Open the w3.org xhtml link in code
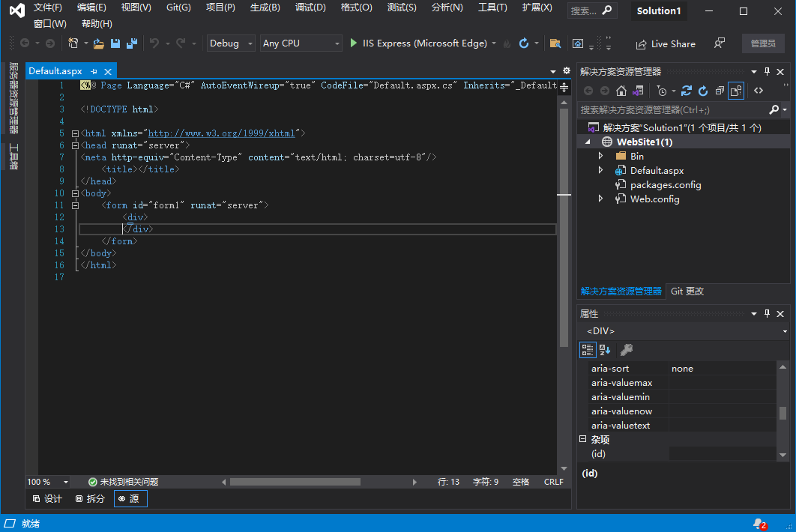 pyautogui.click(x=221, y=133)
